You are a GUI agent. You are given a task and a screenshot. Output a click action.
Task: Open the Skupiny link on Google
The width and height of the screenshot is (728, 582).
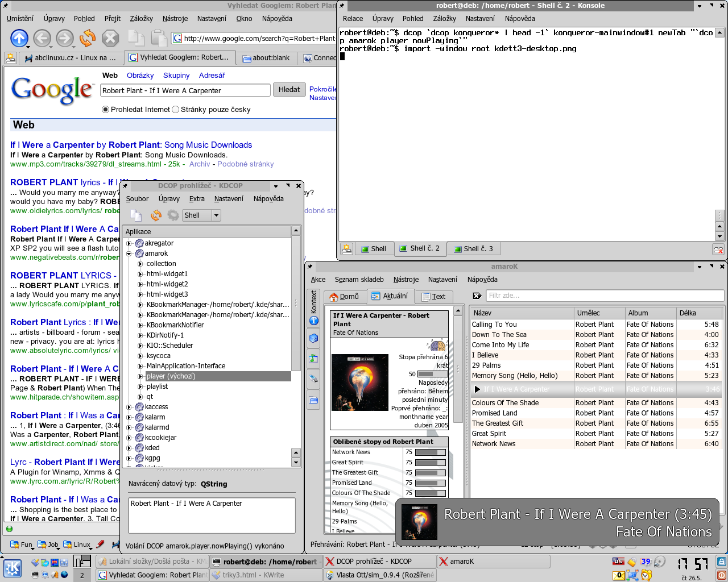pyautogui.click(x=176, y=75)
